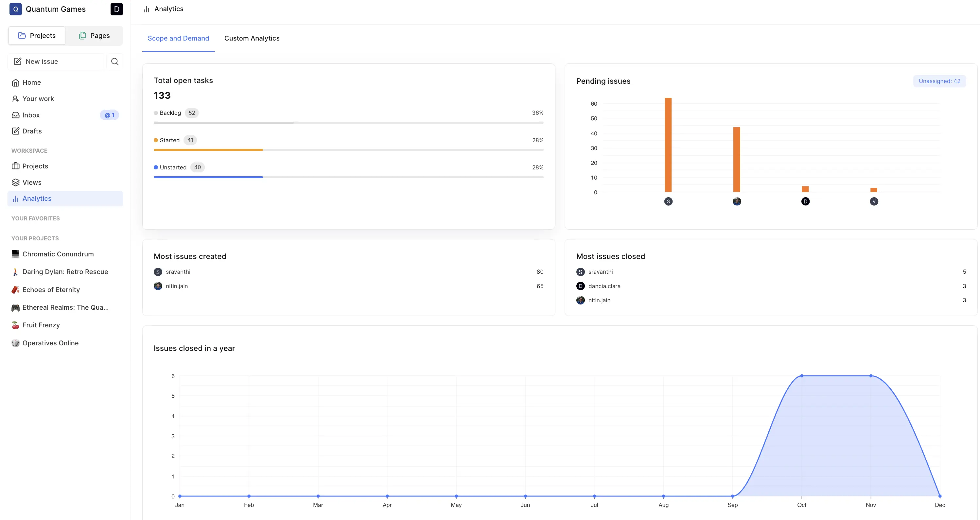Click sravanthi's avatar in Most issues created

coord(158,272)
